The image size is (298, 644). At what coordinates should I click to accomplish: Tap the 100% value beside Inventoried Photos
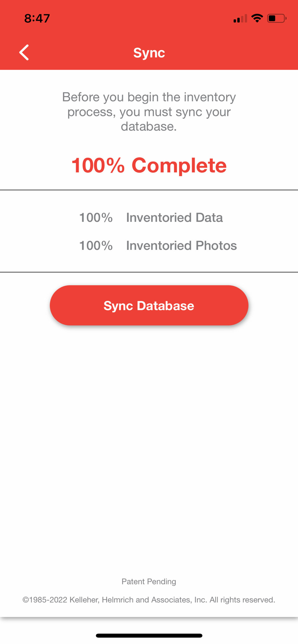[96, 245]
